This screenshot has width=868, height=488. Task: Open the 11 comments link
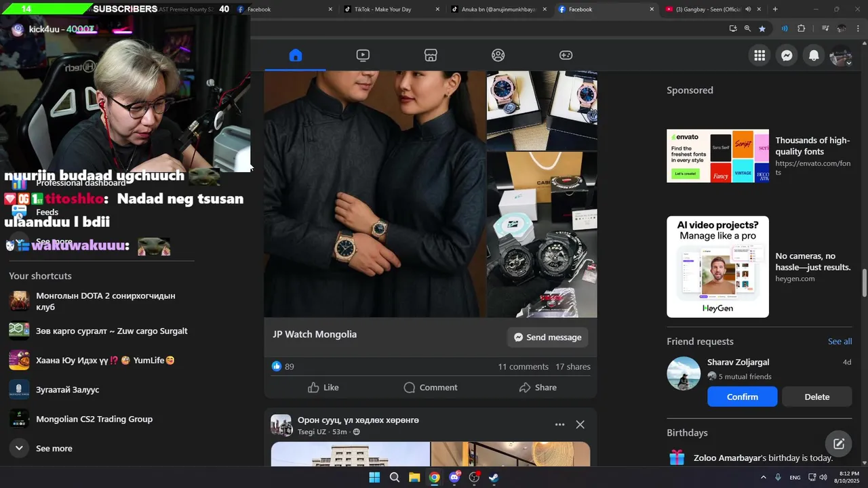[x=523, y=367]
